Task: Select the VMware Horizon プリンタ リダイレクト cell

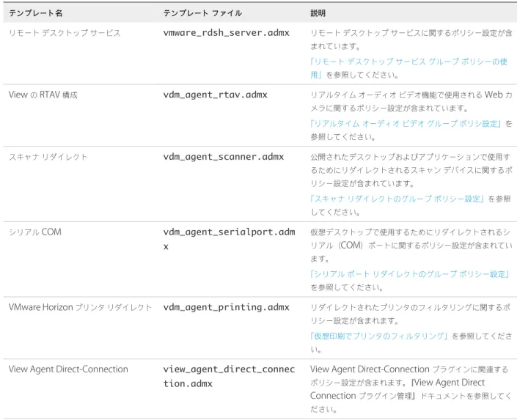Action: [x=80, y=307]
